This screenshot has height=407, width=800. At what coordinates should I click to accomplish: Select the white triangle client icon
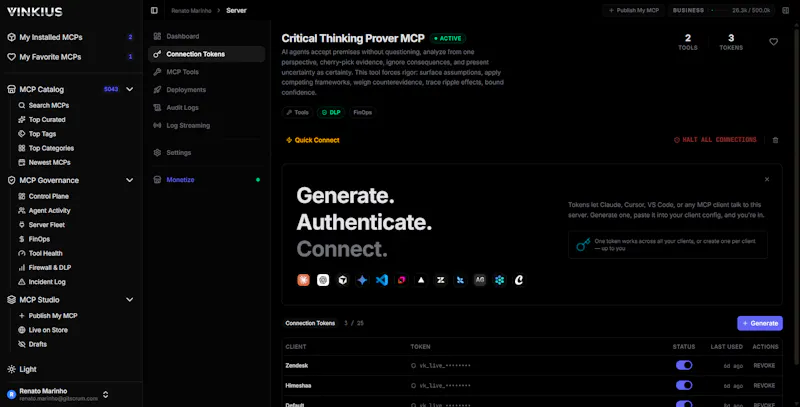[x=421, y=280]
